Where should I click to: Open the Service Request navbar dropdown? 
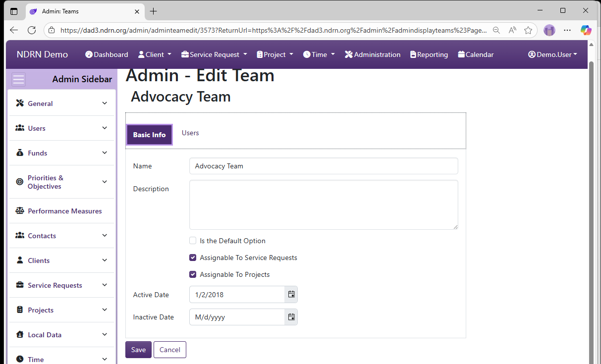tap(214, 54)
